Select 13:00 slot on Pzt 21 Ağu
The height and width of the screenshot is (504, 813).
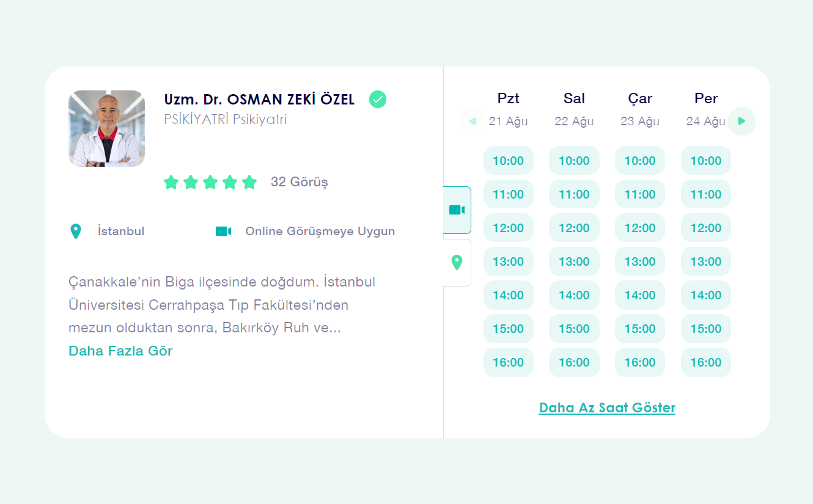click(508, 261)
